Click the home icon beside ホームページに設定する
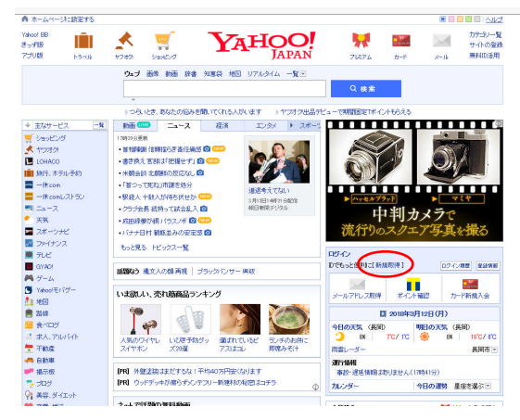Screen dimensions: 520x420 click(25, 19)
